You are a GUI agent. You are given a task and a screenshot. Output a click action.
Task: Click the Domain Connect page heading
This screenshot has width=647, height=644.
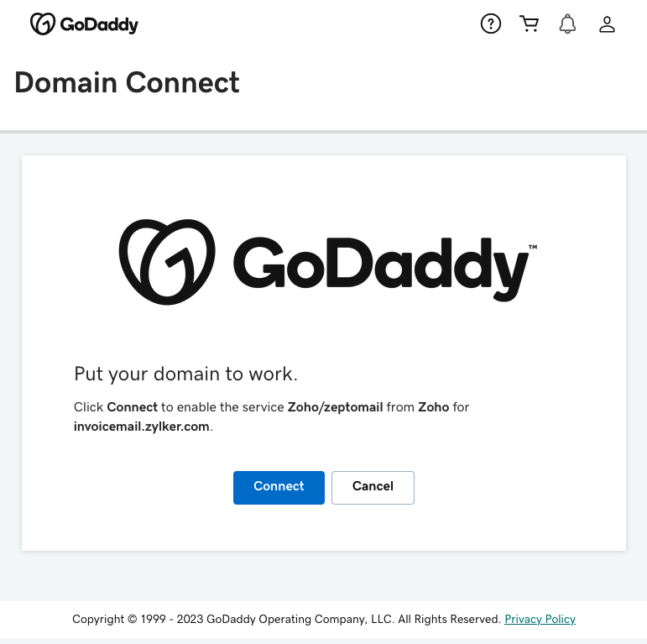pyautogui.click(x=127, y=82)
